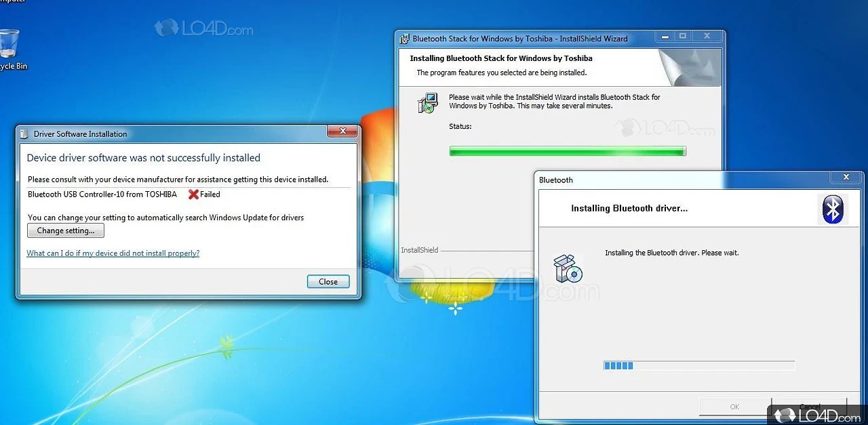
Task: Click the Driver Software Installation title bar text
Action: point(81,134)
